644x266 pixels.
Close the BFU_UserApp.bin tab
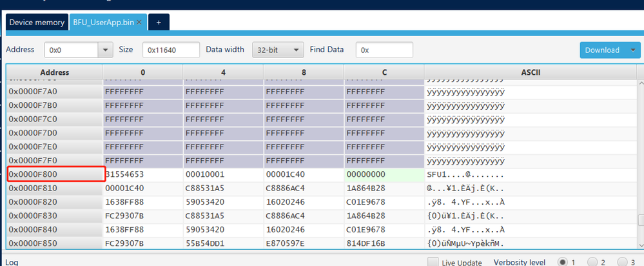[x=139, y=23]
